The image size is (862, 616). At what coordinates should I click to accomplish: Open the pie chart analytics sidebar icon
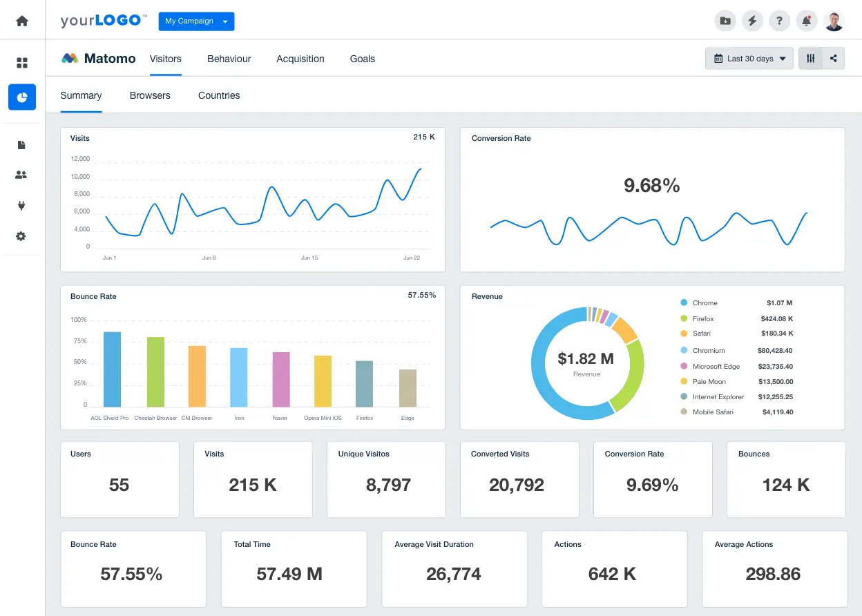pos(21,97)
